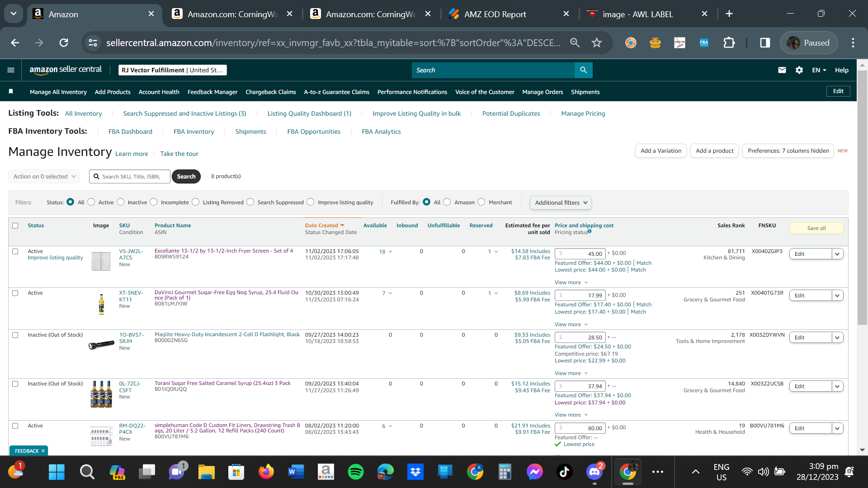This screenshot has width=868, height=488.
Task: Filter by Listing Removed status
Action: pos(195,202)
